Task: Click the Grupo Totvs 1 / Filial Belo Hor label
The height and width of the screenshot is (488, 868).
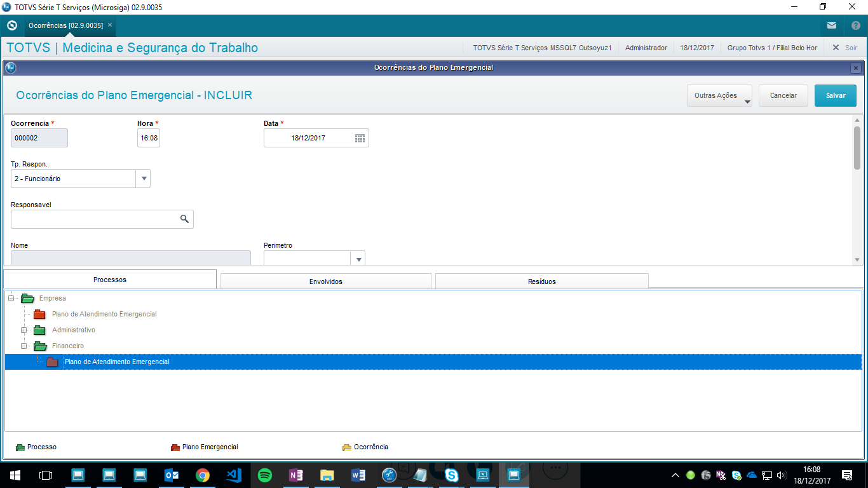Action: [772, 48]
